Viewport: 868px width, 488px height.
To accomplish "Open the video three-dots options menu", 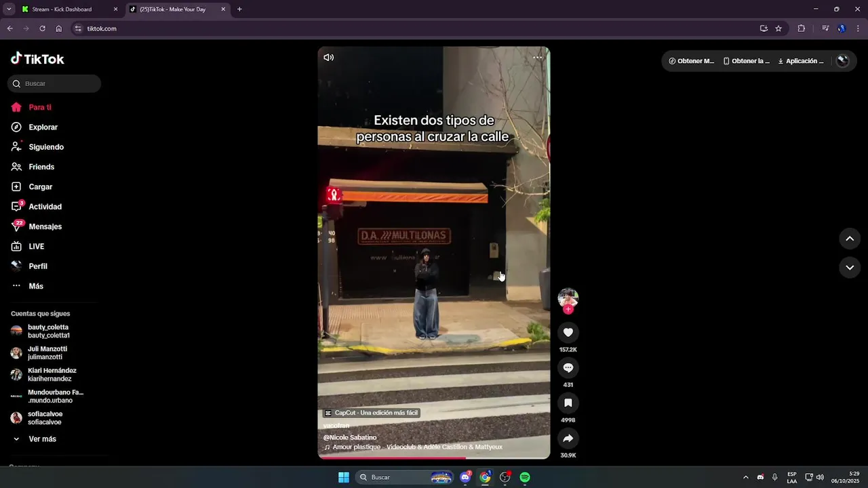I will [538, 58].
